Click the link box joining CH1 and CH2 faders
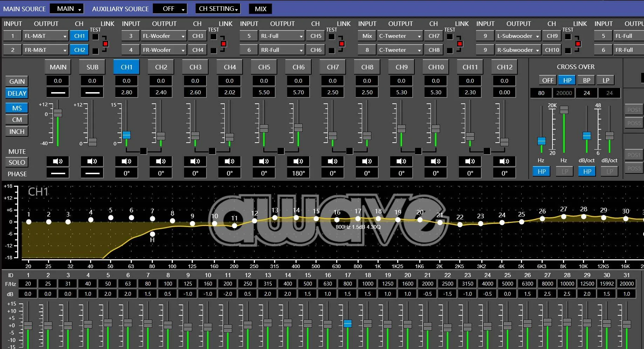This screenshot has width=644, height=349. (x=143, y=151)
